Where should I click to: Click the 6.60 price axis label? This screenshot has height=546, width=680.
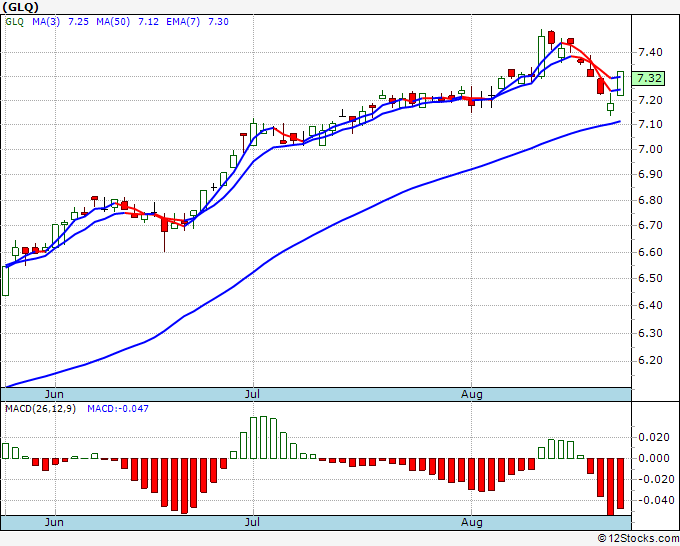pos(650,252)
